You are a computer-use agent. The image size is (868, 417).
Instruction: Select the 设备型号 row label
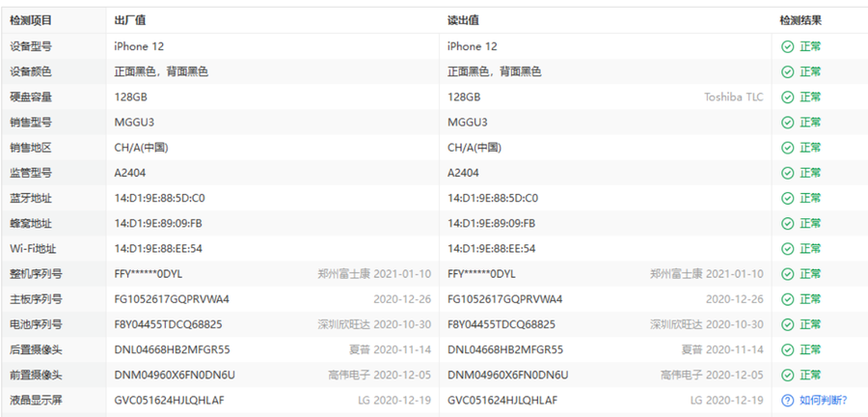(31, 46)
